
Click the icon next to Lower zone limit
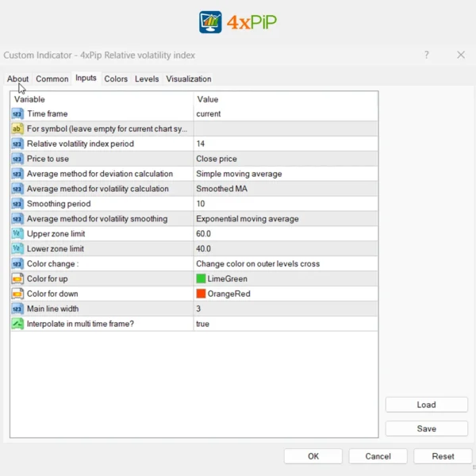tap(17, 248)
